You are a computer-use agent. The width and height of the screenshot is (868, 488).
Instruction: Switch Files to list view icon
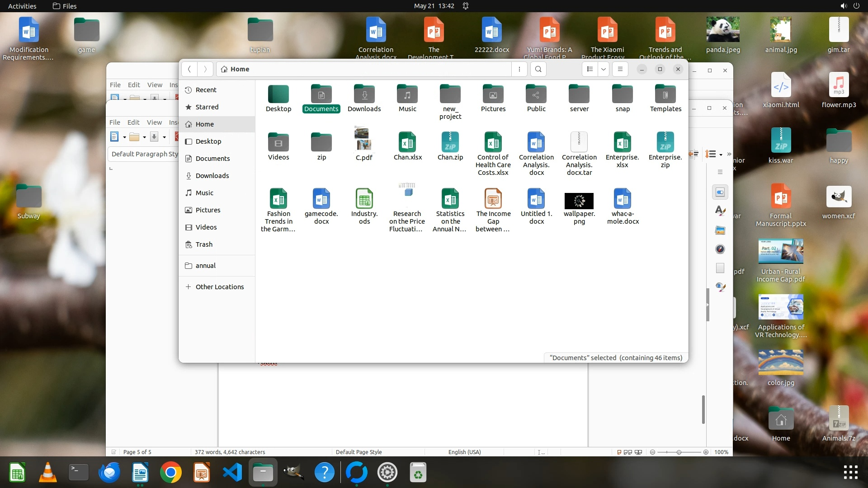(590, 69)
